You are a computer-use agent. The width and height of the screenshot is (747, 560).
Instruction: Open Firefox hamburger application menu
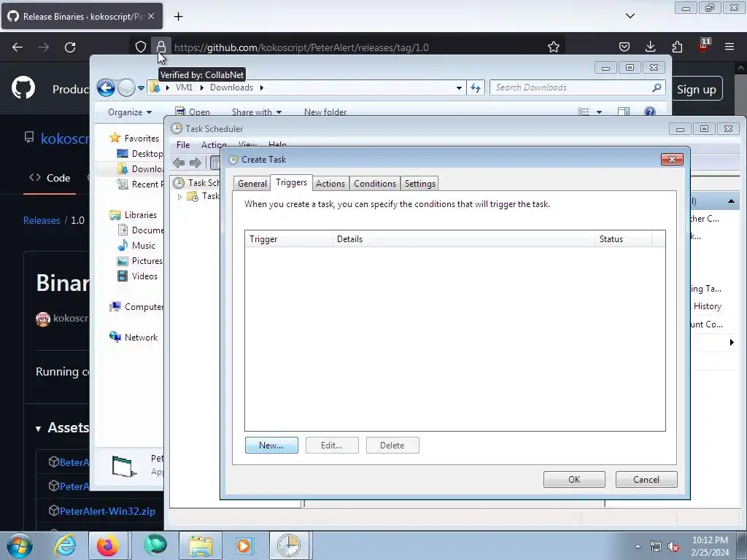pos(729,47)
